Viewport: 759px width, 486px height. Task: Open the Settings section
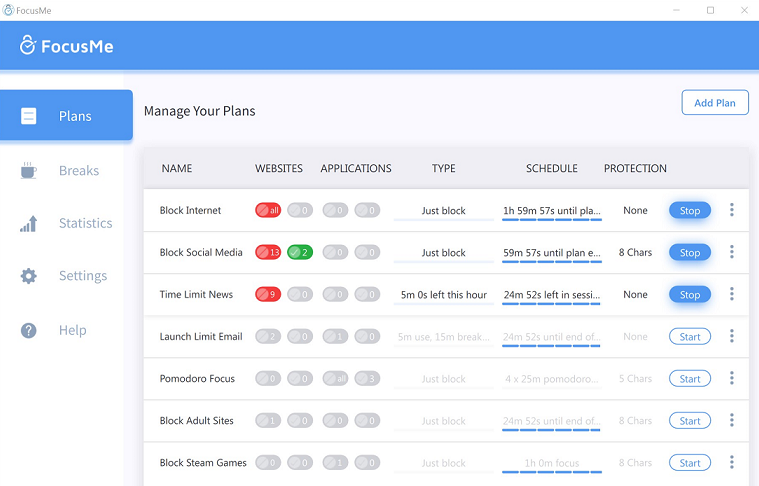point(66,276)
